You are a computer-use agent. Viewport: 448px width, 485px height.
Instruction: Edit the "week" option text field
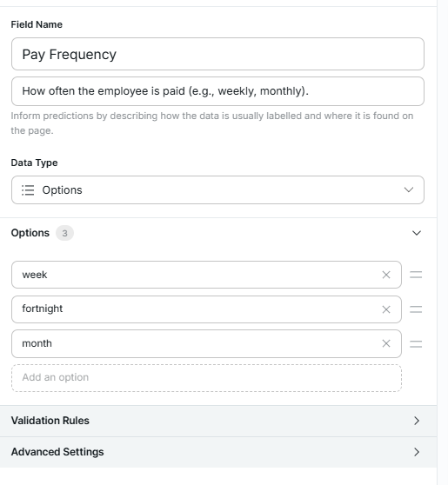click(x=206, y=275)
